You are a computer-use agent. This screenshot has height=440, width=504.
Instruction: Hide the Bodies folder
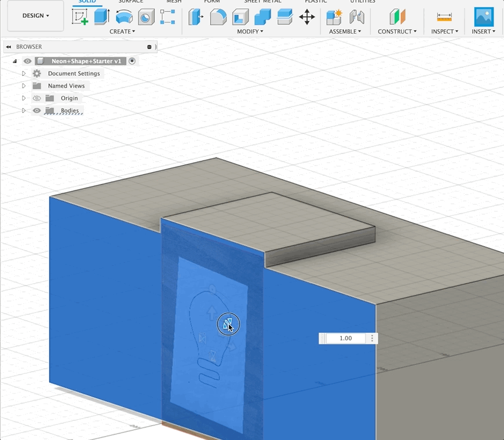coord(36,111)
